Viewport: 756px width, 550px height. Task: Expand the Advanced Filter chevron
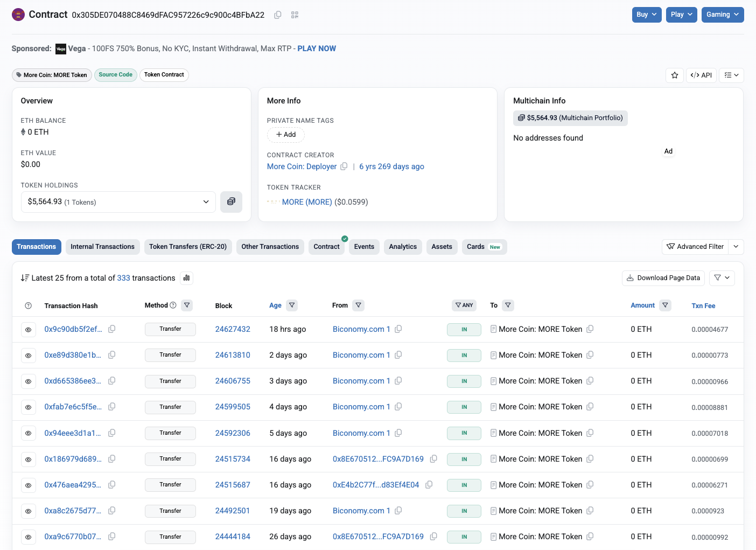(736, 247)
